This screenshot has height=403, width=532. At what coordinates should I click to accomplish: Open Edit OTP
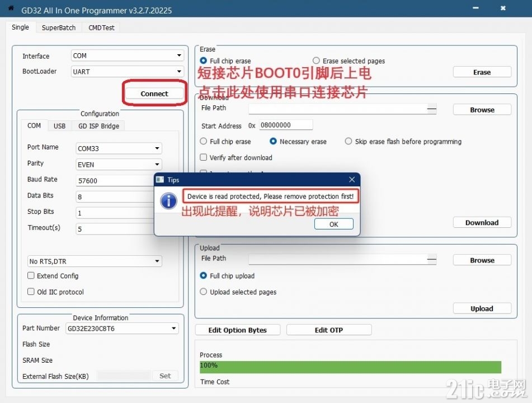(329, 330)
